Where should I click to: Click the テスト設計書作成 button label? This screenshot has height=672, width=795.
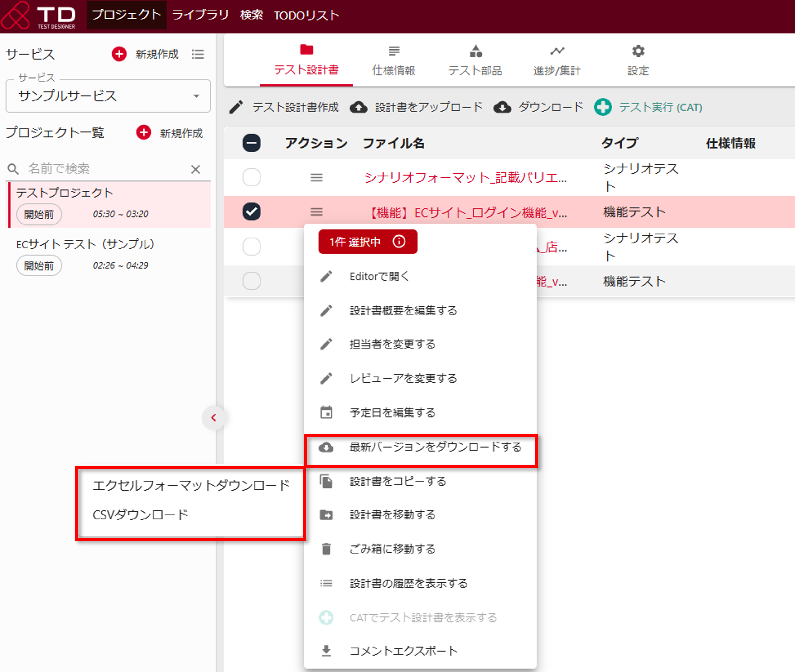296,107
